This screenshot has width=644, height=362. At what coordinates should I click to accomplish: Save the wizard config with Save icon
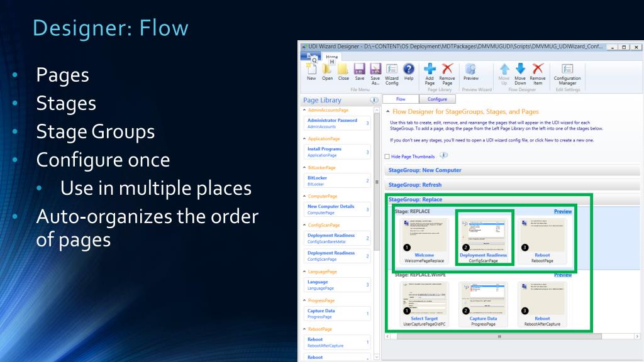point(359,69)
